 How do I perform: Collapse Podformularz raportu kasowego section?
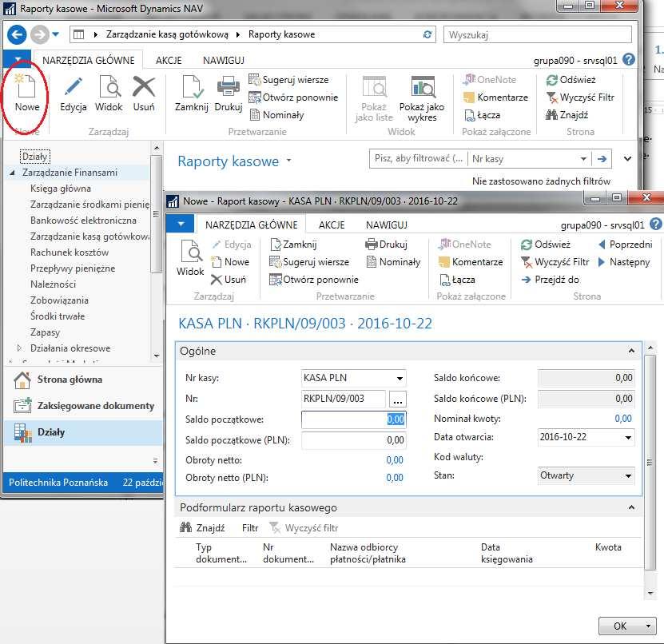coord(631,507)
